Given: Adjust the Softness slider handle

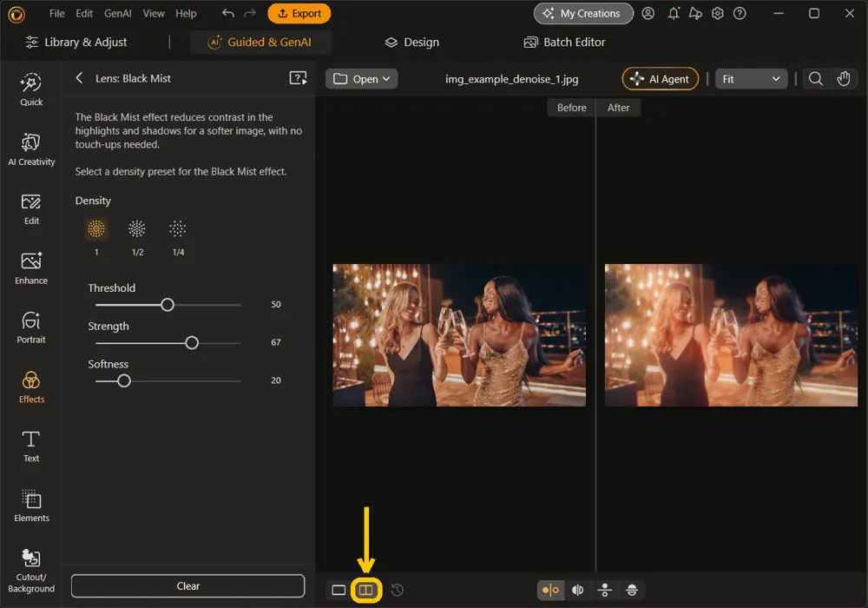Looking at the screenshot, I should (124, 381).
